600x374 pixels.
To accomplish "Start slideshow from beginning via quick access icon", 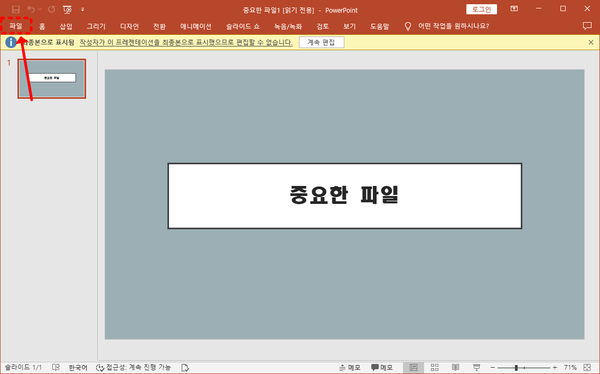I will click(x=67, y=10).
